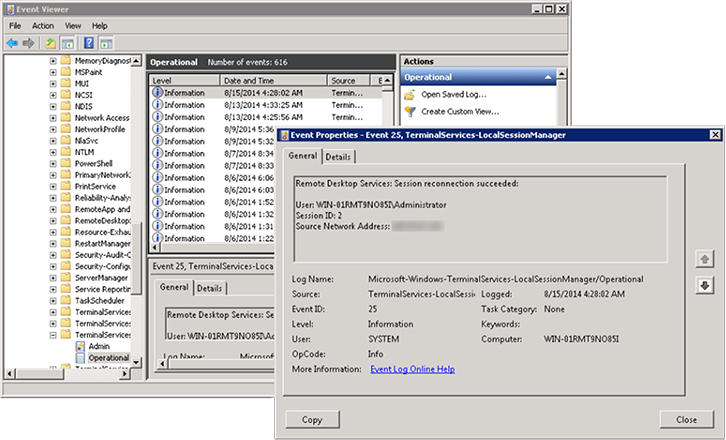The image size is (726, 440).
Task: Open the Action menu
Action: click(x=43, y=25)
